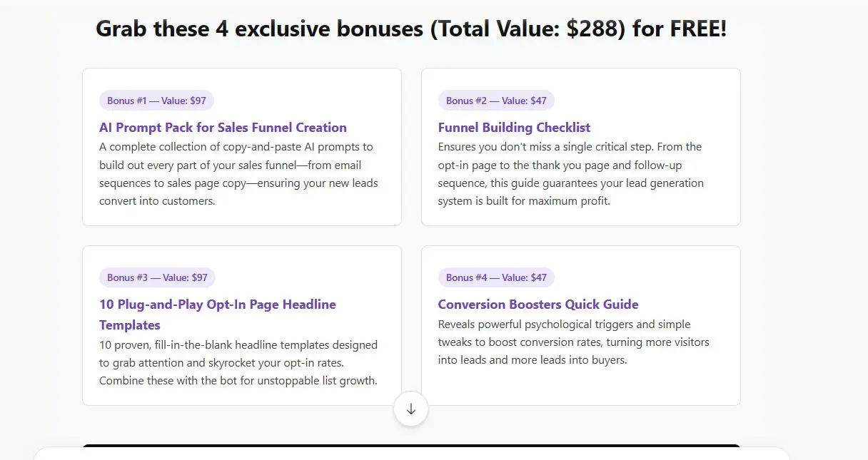
Task: Click the paragraph starting 'Reveals powerful psychological triggers'
Action: (x=573, y=342)
